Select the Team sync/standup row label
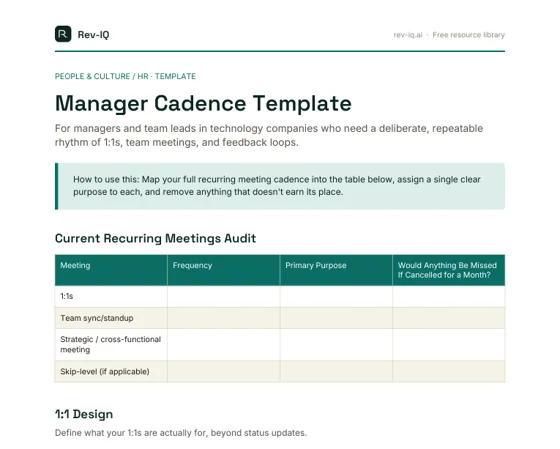 tap(97, 318)
